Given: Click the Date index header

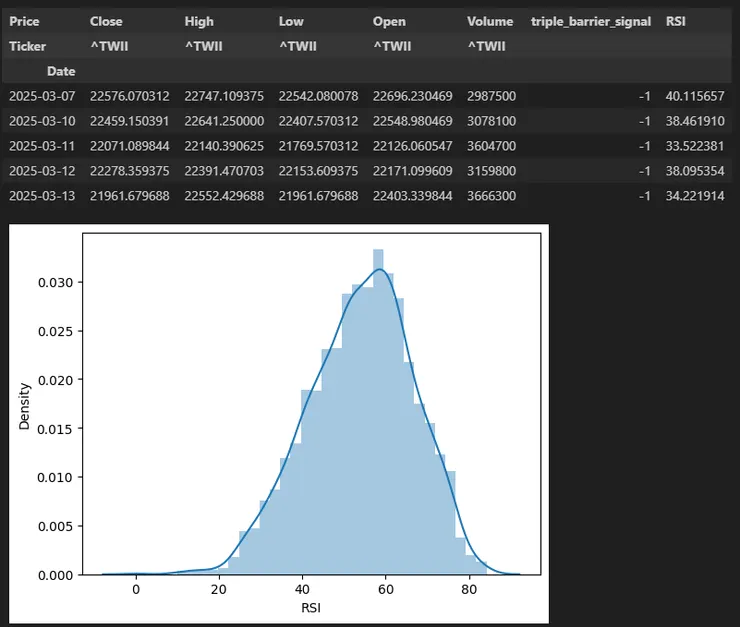Looking at the screenshot, I should [x=60, y=71].
